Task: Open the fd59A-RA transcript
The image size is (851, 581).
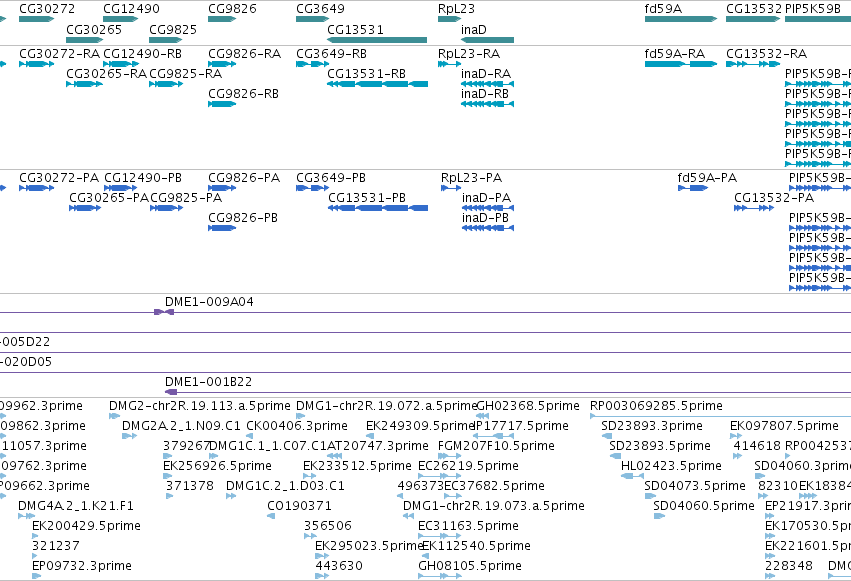Action: click(681, 64)
